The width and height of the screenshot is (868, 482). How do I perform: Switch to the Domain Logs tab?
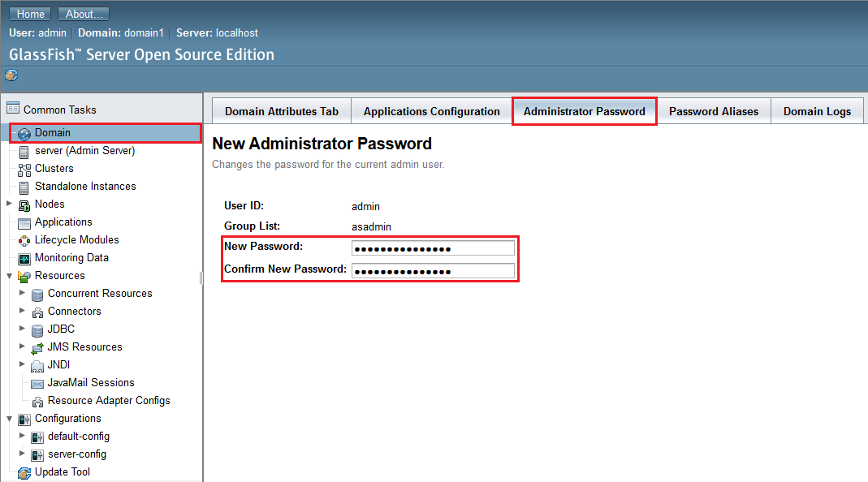pos(817,111)
